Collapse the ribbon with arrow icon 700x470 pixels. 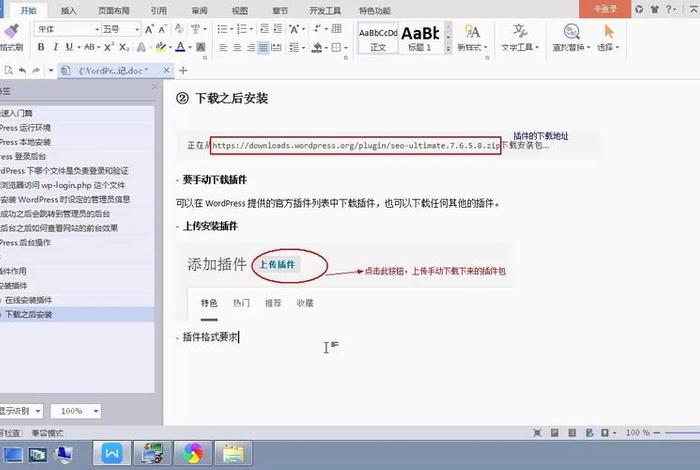pyautogui.click(x=694, y=9)
